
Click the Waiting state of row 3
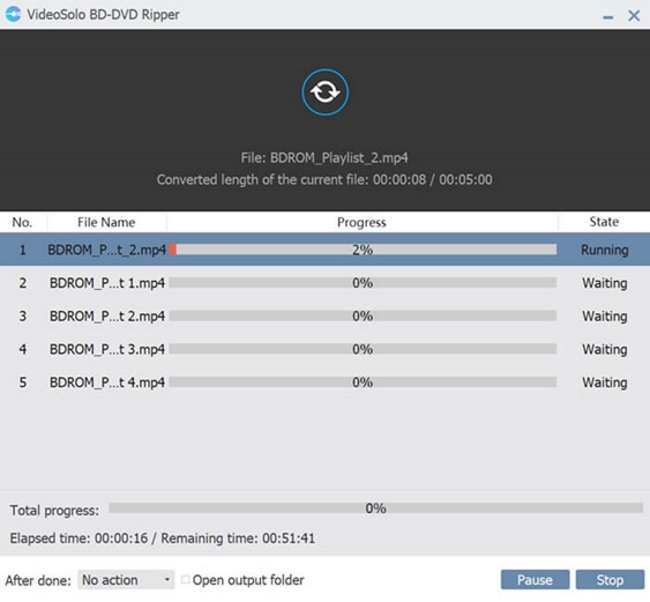[604, 316]
